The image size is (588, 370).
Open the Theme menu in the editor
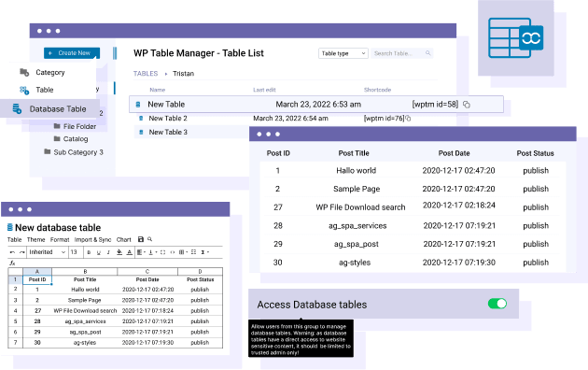[36, 239]
